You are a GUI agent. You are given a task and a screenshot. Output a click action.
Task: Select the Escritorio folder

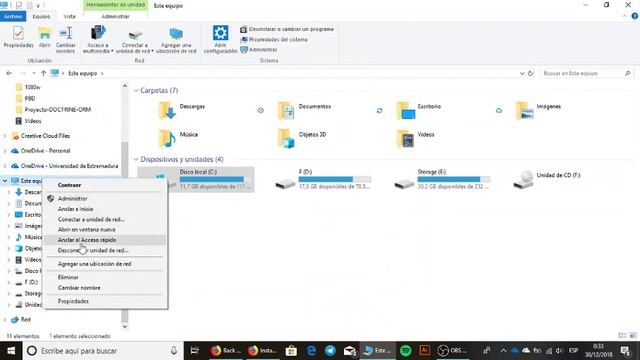click(x=419, y=110)
